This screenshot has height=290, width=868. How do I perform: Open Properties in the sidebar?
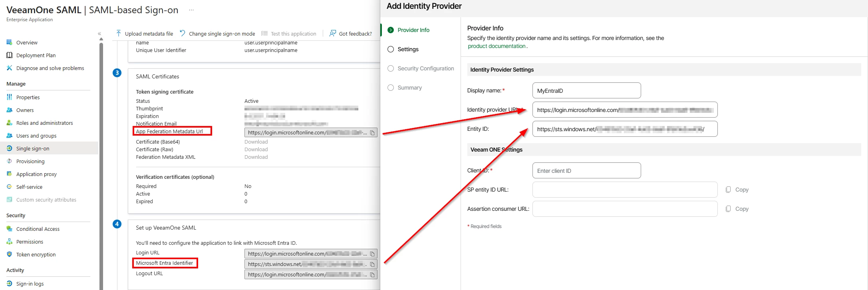28,97
